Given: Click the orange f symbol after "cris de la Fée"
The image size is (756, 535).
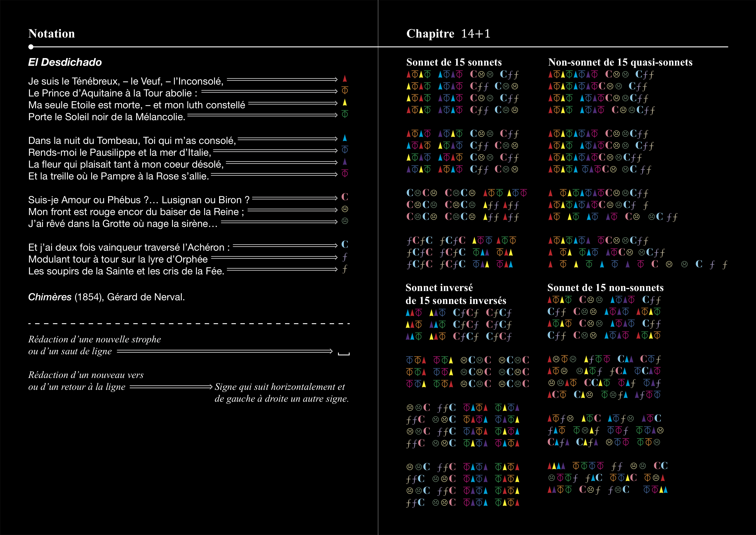Looking at the screenshot, I should (x=345, y=269).
